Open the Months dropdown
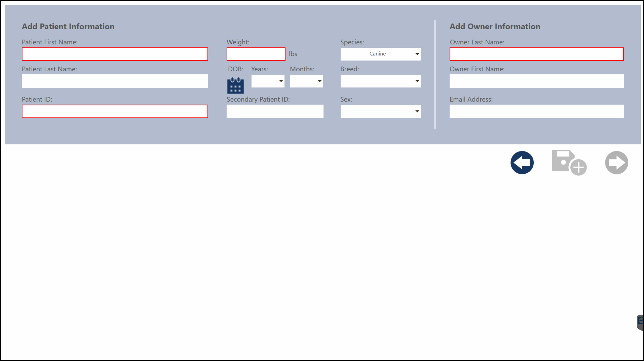Screen dimensions: 644x361 (x=307, y=81)
